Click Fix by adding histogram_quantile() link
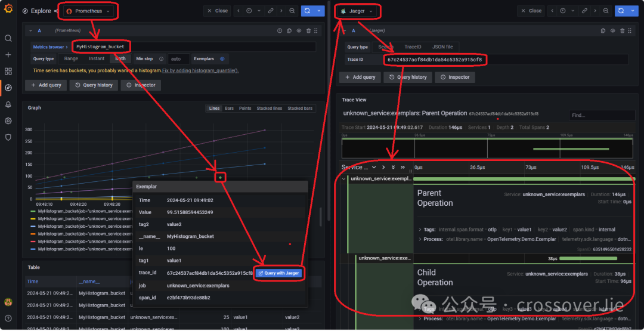 (200, 70)
